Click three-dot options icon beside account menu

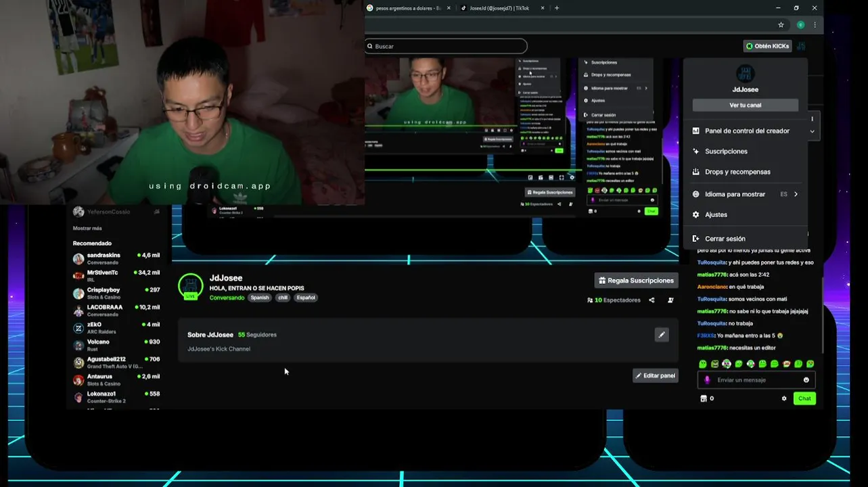812,119
